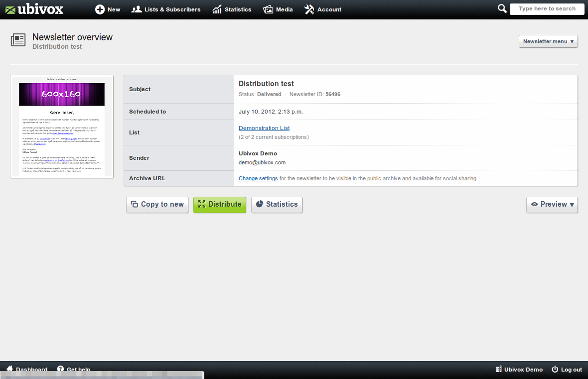This screenshot has width=588, height=379.
Task: Open the Demonstration List link
Action: pyautogui.click(x=264, y=128)
